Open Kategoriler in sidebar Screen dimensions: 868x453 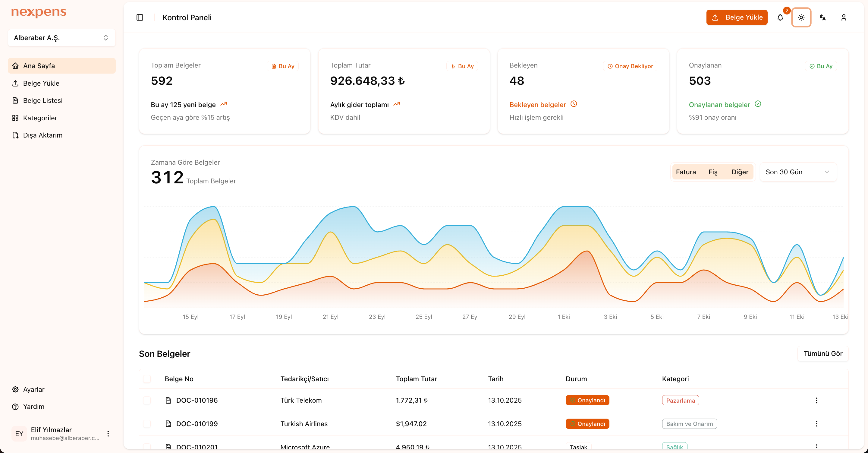[x=40, y=118]
